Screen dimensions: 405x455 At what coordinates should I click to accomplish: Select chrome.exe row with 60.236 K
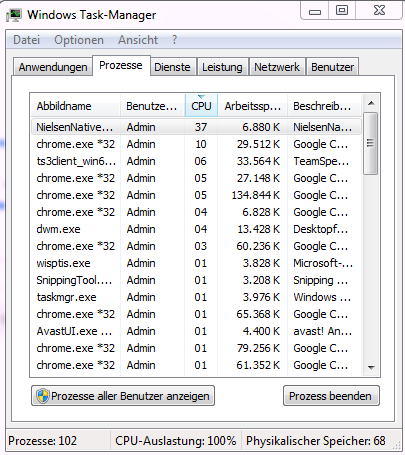tap(196, 246)
